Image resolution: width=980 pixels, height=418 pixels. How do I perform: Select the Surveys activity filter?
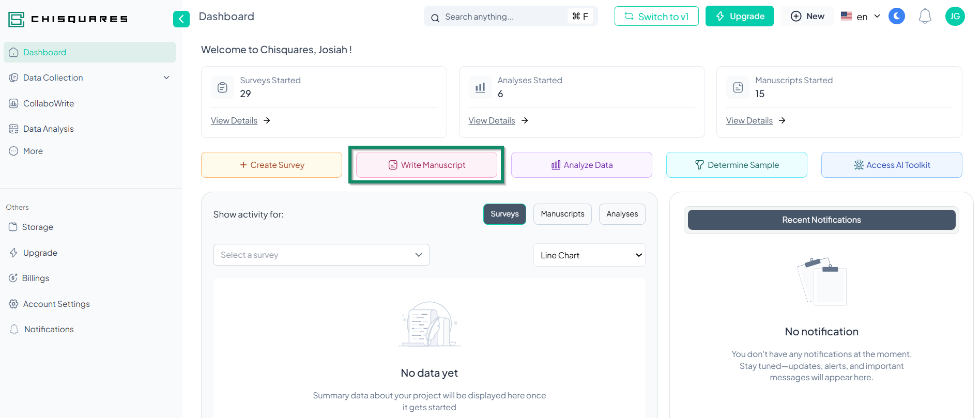[x=504, y=214]
